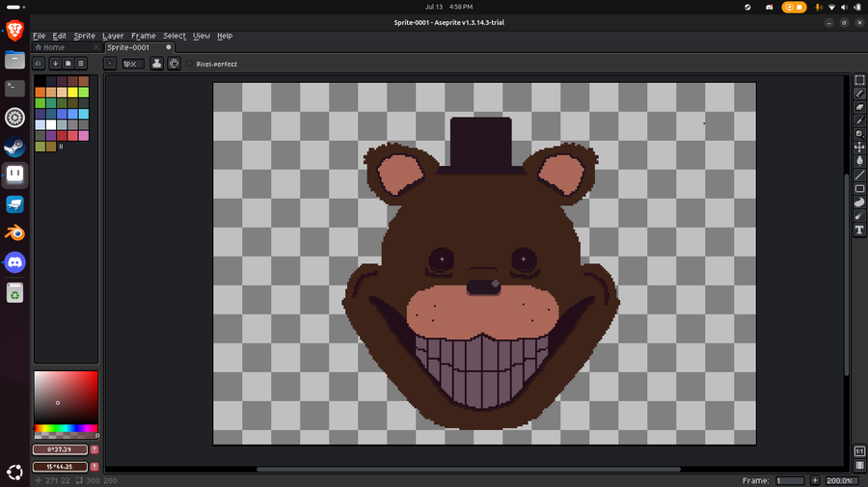868x487 pixels.
Task: Pick the orange palette swatch
Action: pos(40,93)
